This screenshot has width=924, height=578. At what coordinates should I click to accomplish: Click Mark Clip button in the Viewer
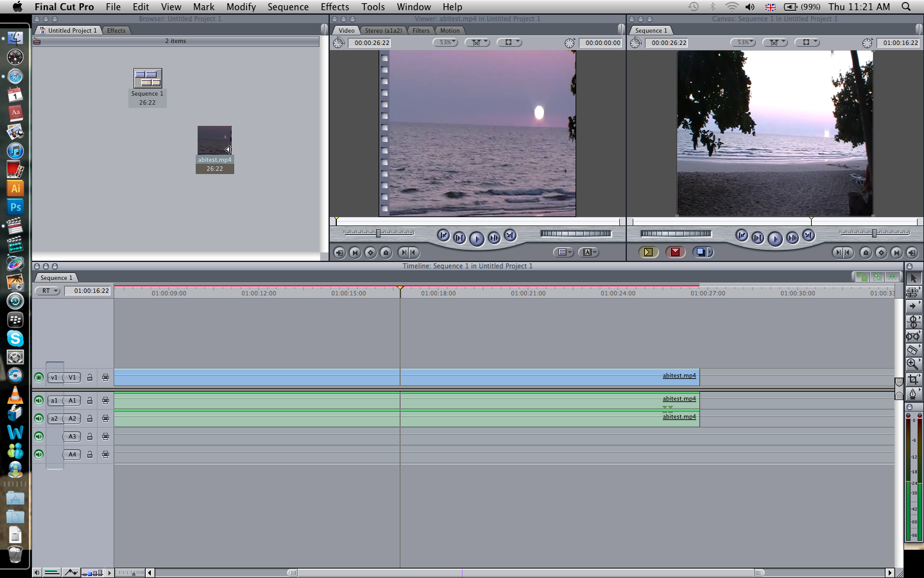pos(355,252)
